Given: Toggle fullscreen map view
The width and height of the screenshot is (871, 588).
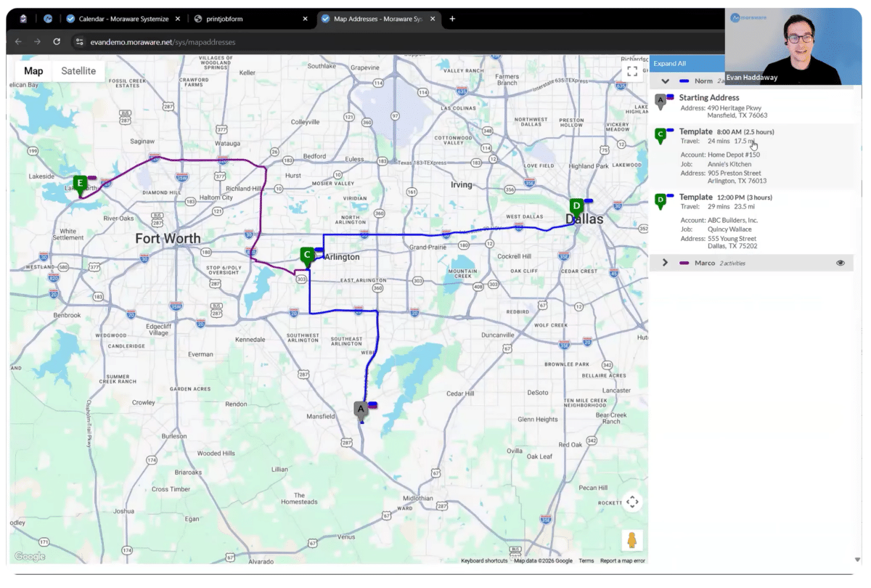Looking at the screenshot, I should point(631,71).
